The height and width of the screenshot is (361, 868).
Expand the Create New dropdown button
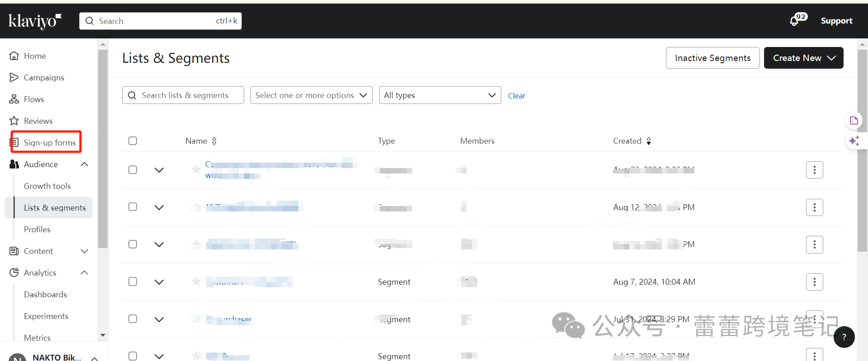(803, 58)
